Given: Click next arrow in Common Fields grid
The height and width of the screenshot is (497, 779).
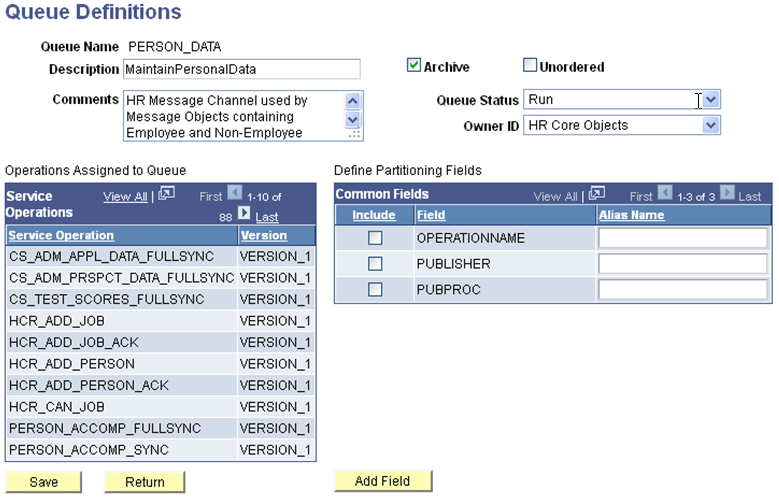Looking at the screenshot, I should (x=727, y=192).
